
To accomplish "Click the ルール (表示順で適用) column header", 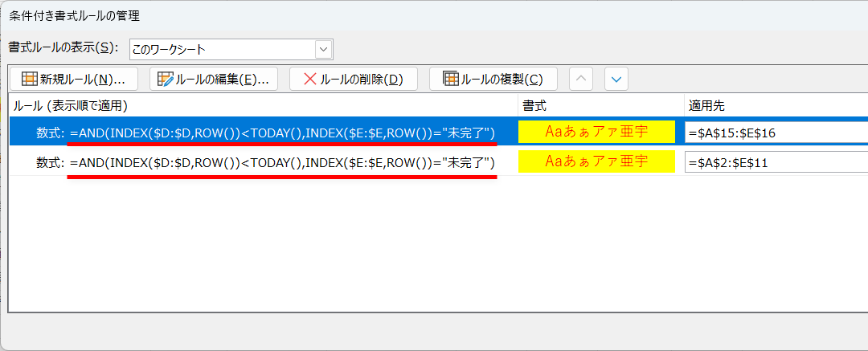I will tap(264, 105).
